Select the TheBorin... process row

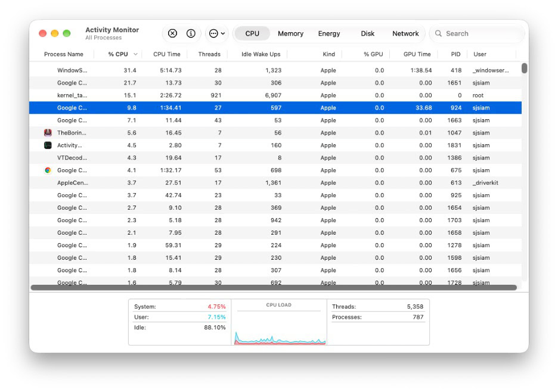tap(275, 133)
